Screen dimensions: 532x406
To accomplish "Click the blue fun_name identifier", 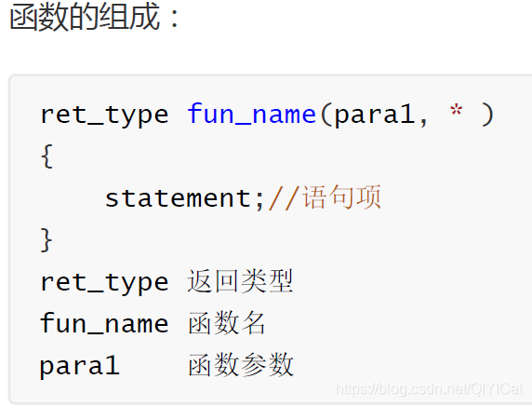I will click(252, 114).
